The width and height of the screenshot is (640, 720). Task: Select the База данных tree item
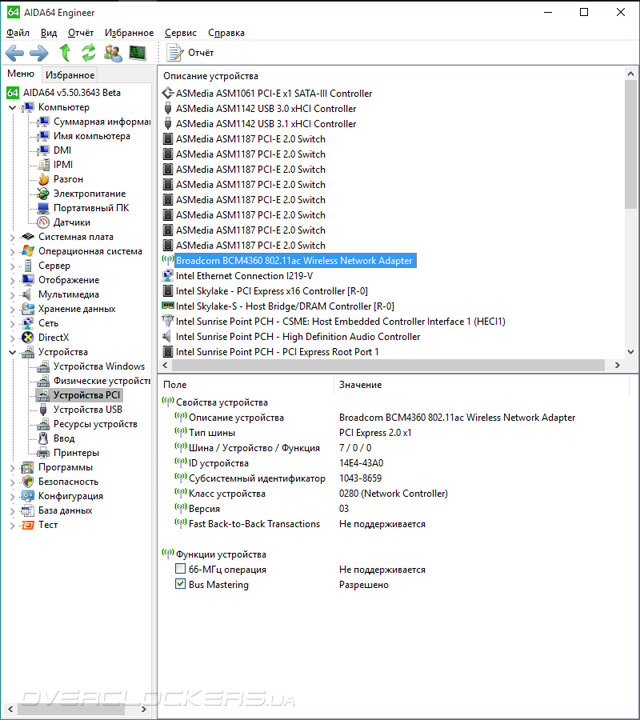65,511
